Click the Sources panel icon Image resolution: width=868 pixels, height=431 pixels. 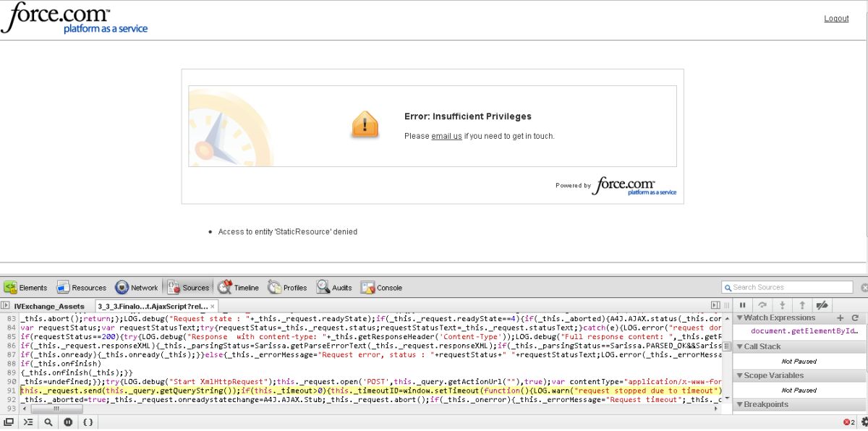click(x=174, y=288)
